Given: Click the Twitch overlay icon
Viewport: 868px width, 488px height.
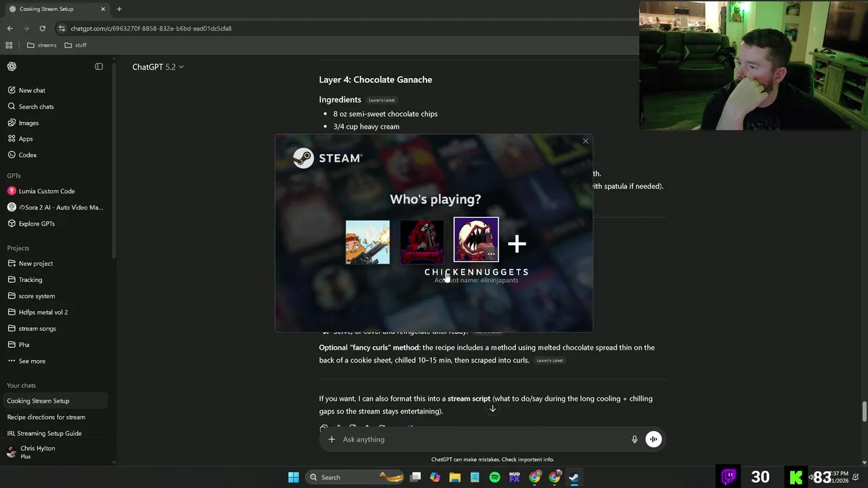Looking at the screenshot, I should click(729, 476).
